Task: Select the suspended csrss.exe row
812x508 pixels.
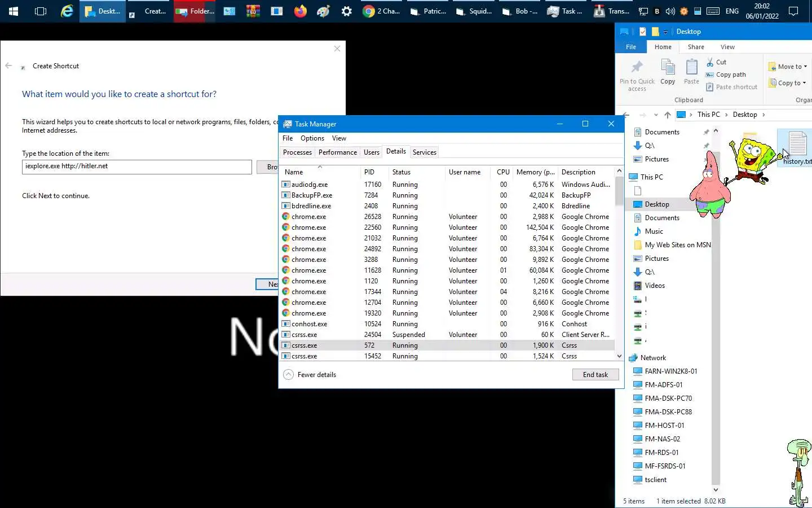Action: click(448, 335)
